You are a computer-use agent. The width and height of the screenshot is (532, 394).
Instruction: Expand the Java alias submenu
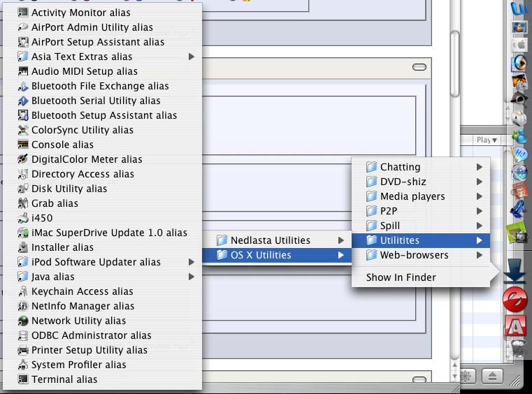103,277
